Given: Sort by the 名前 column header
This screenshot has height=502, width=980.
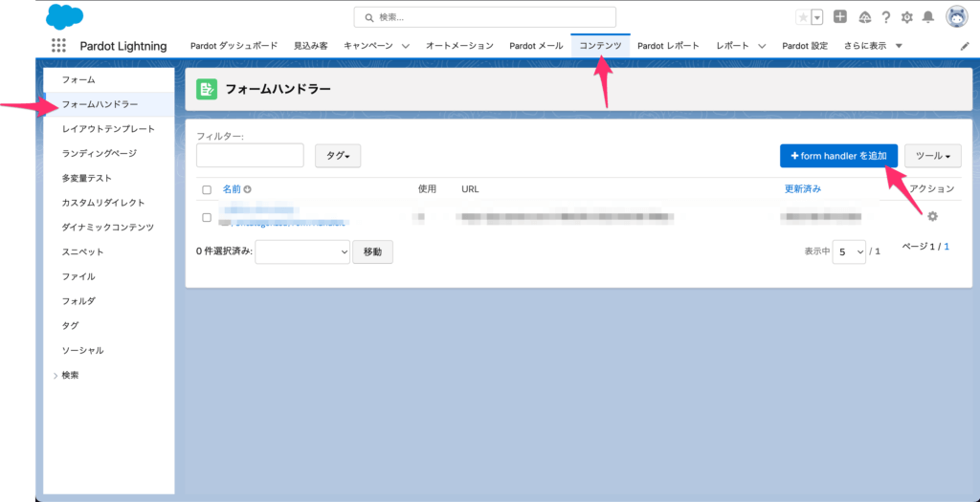Looking at the screenshot, I should tap(232, 189).
